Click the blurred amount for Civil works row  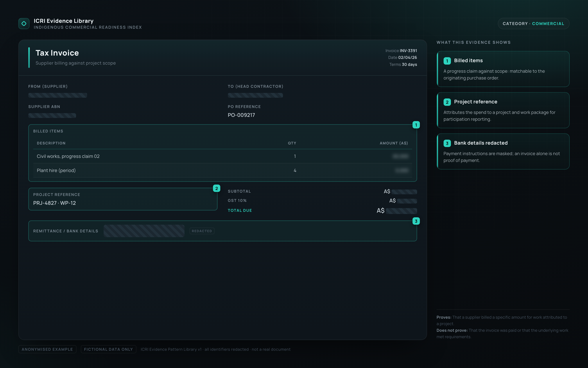(400, 156)
